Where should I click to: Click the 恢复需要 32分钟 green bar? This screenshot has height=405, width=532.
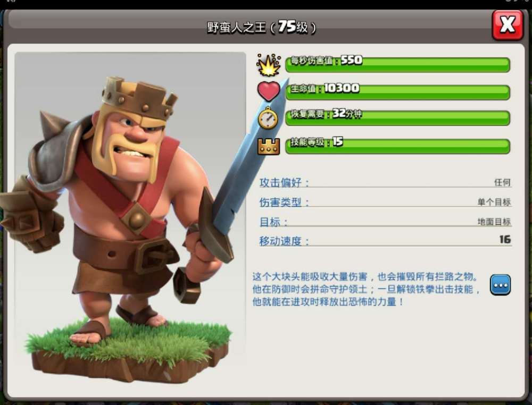coord(397,117)
